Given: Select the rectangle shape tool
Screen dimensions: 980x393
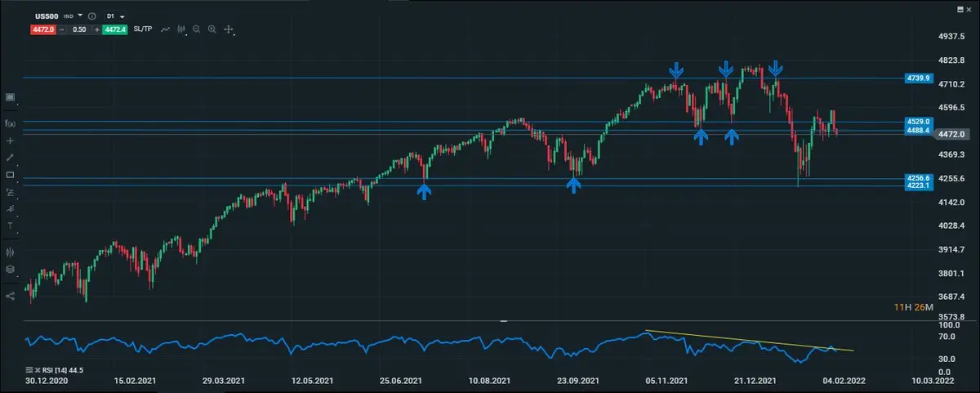Looking at the screenshot, I should (11, 175).
